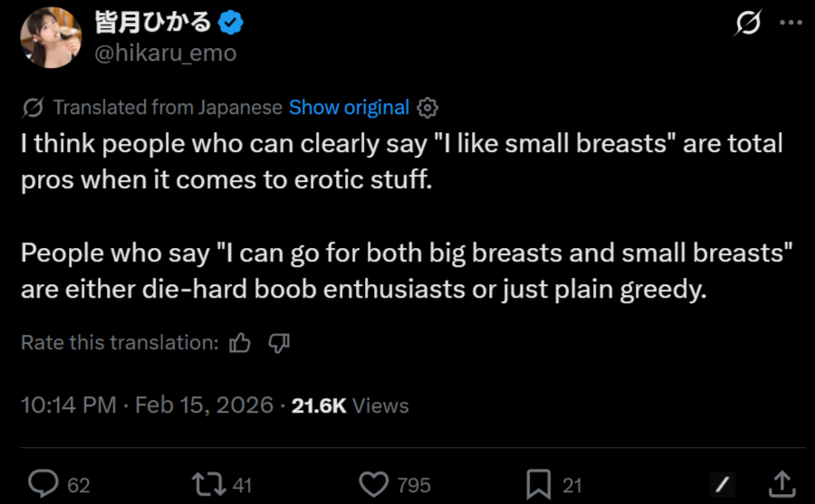
Task: Like the post with the heart icon
Action: click(372, 484)
